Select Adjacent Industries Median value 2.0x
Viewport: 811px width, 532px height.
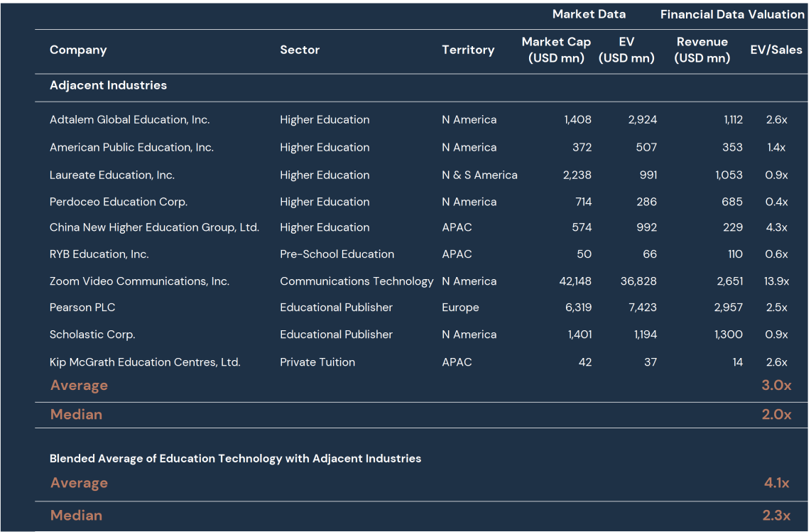[776, 415]
